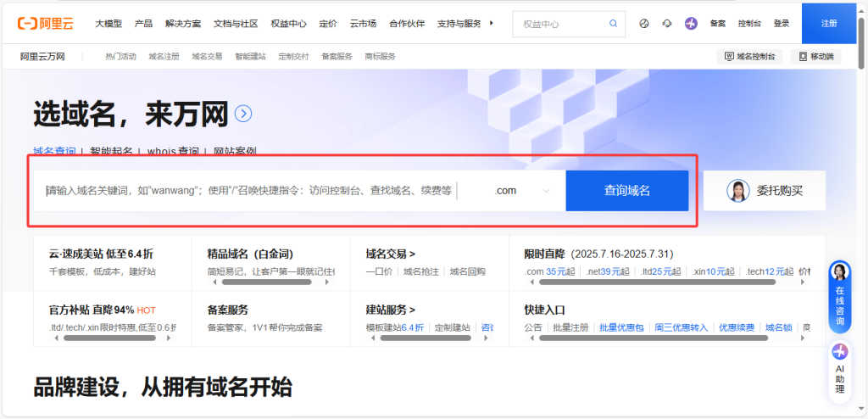Select 热门活动 in the 万网 sub-navigation
This screenshot has height=419, width=868.
pos(120,57)
